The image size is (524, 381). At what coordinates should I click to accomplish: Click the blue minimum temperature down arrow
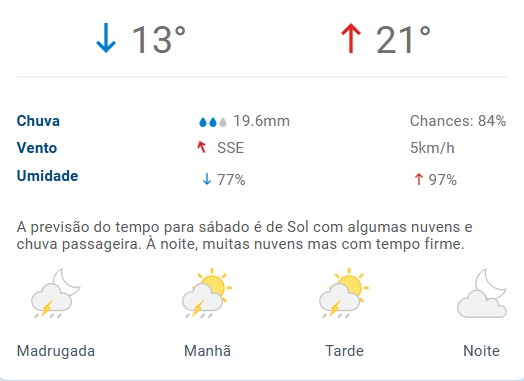106,38
